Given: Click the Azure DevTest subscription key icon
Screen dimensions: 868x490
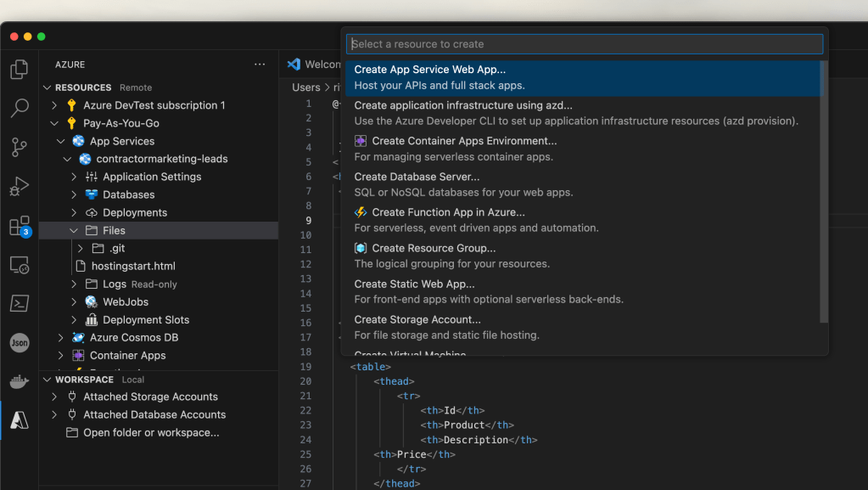Looking at the screenshot, I should 71,104.
